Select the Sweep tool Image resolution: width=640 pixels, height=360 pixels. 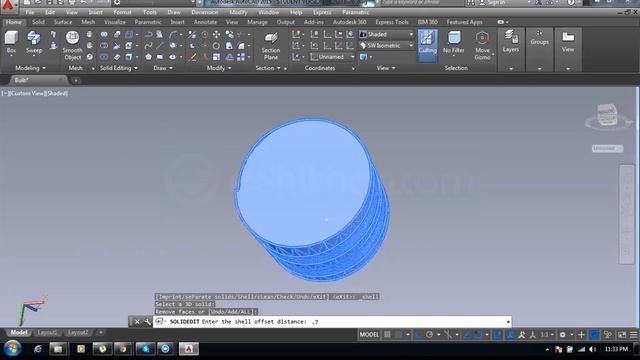point(34,42)
